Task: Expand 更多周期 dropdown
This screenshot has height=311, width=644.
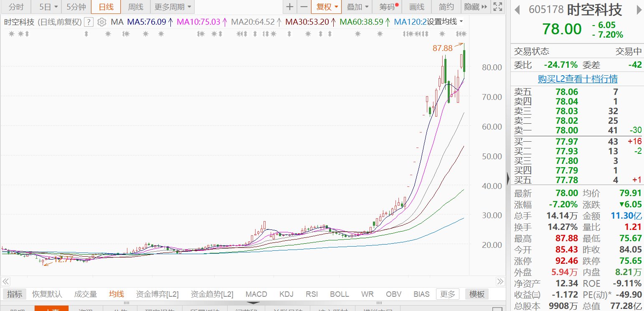Action: (173, 7)
